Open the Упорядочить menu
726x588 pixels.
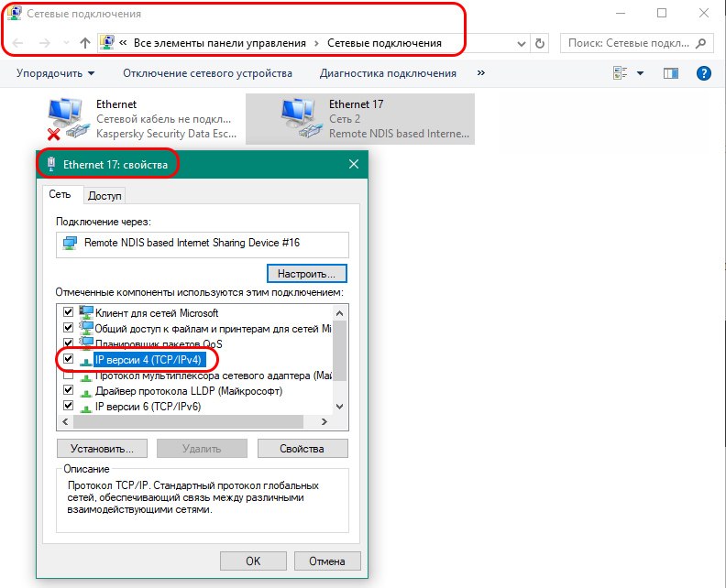coord(55,73)
